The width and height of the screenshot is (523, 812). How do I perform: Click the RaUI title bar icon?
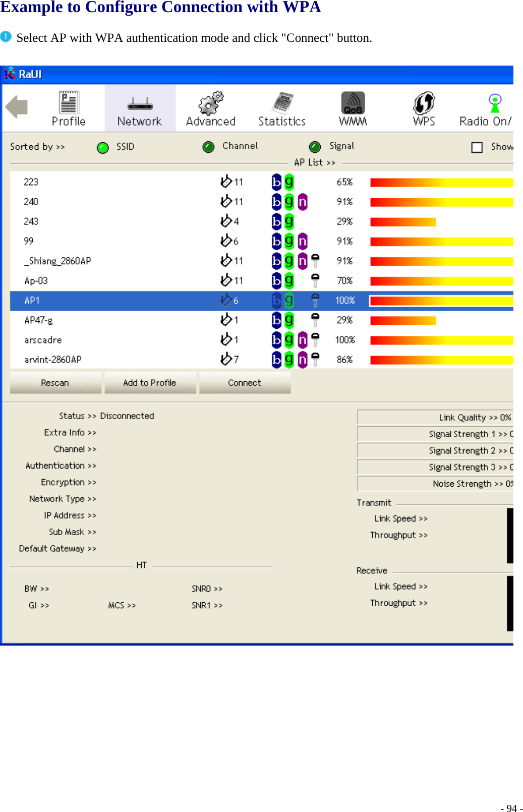pyautogui.click(x=10, y=74)
